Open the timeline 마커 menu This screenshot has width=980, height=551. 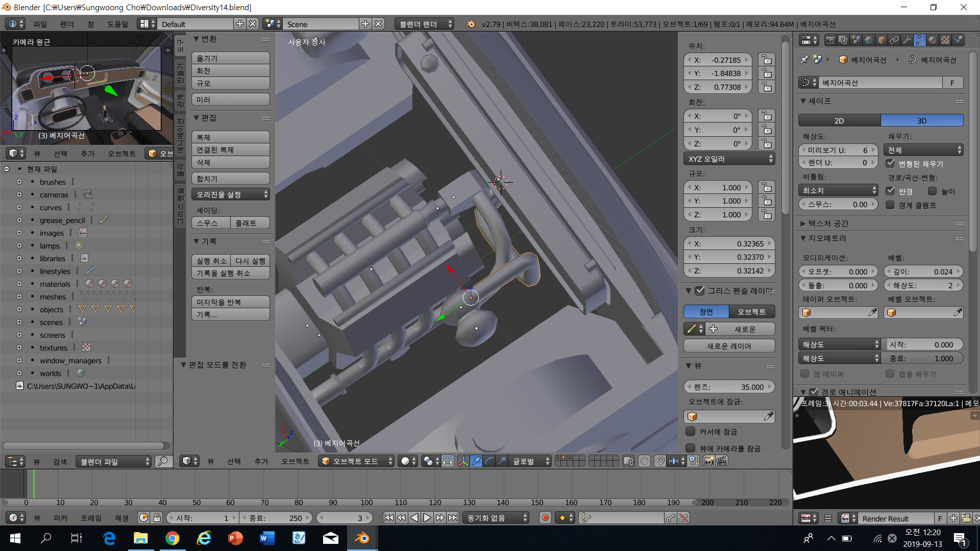60,518
